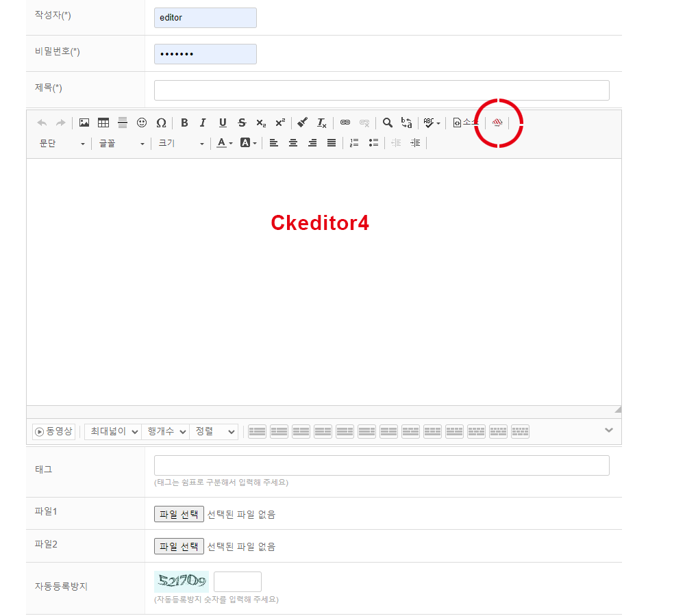
Task: Insert a numbered list
Action: click(x=354, y=143)
